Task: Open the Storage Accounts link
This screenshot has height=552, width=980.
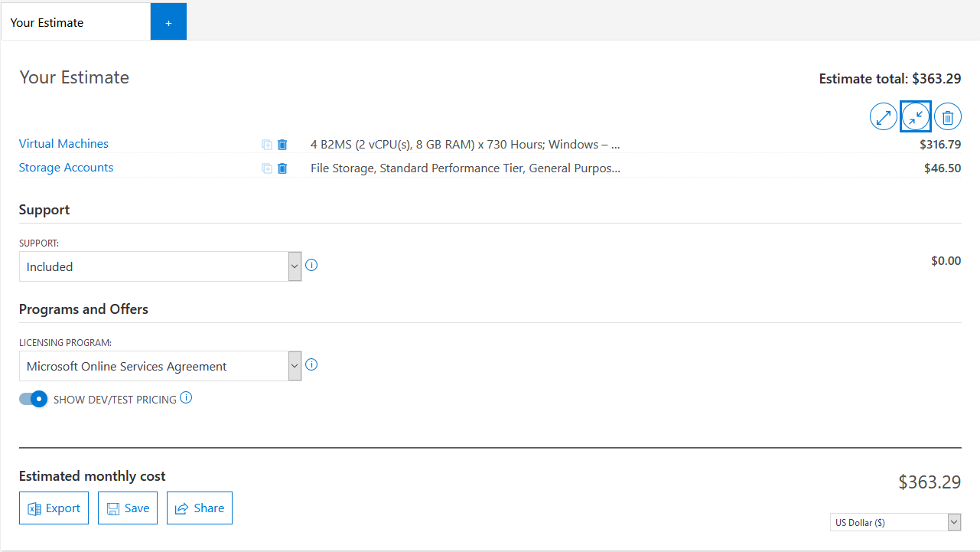Action: point(66,168)
